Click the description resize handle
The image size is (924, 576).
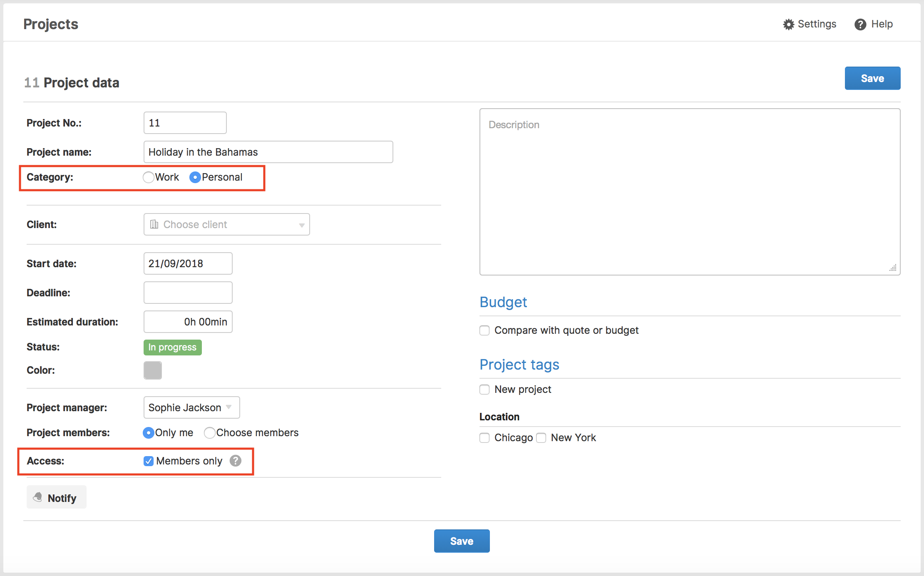(x=893, y=268)
